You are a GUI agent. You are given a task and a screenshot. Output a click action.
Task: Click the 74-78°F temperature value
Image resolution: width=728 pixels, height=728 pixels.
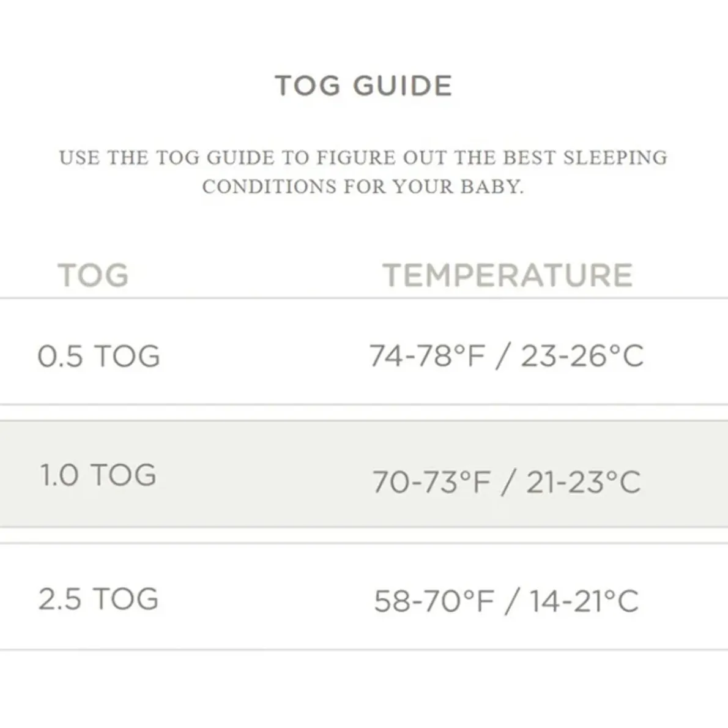[x=428, y=356]
